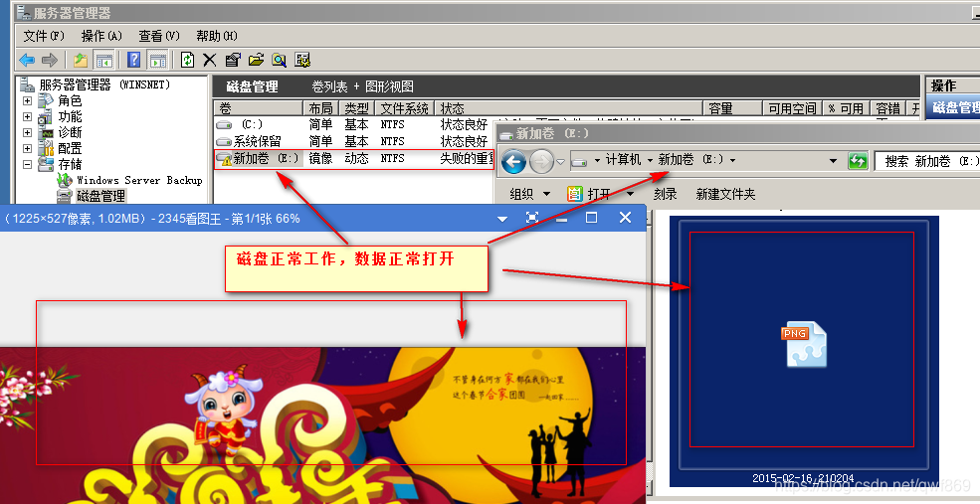Screen dimensions: 980x504
Task: Go back in the Explorer window (blue arrow)
Action: (513, 162)
